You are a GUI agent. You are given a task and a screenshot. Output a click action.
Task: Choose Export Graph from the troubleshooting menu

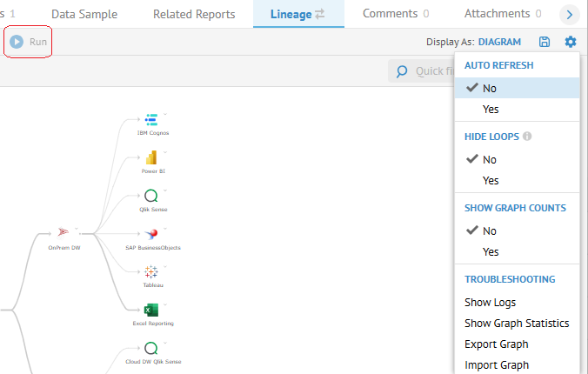pos(497,344)
